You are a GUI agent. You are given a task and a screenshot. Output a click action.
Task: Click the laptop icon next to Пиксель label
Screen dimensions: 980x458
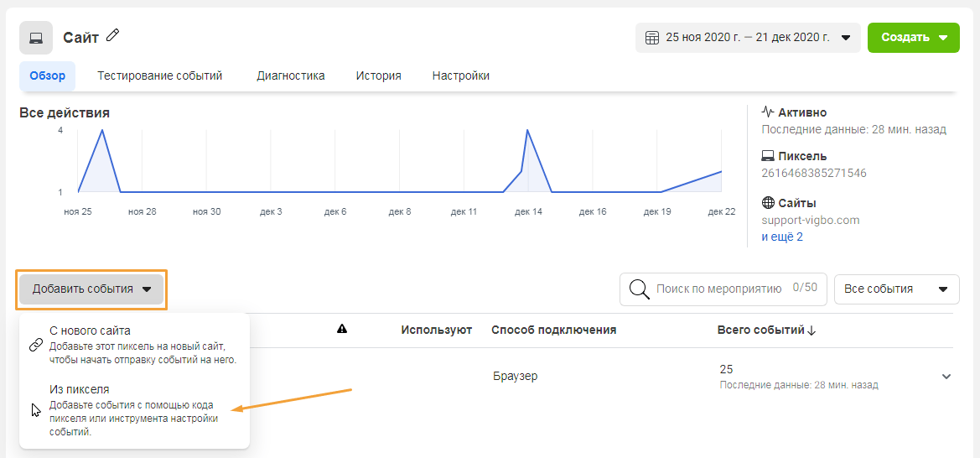coord(768,156)
